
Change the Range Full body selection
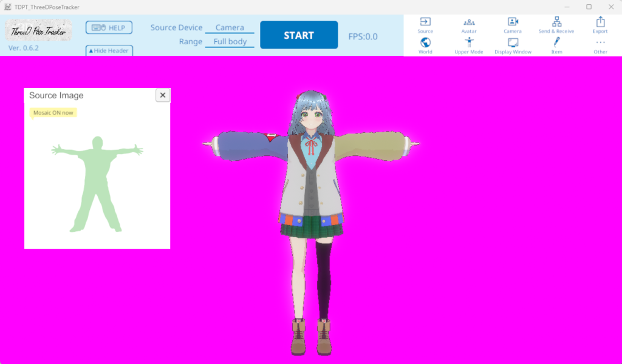[x=230, y=42]
